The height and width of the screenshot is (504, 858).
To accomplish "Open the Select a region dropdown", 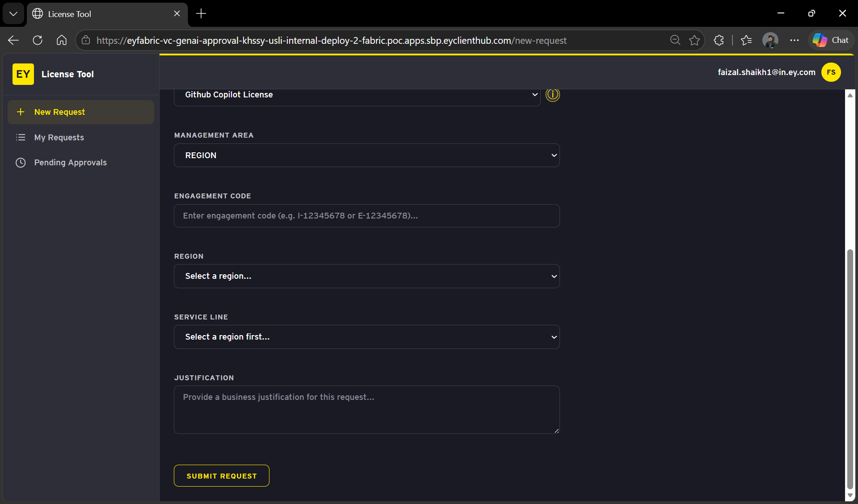I will tap(367, 276).
